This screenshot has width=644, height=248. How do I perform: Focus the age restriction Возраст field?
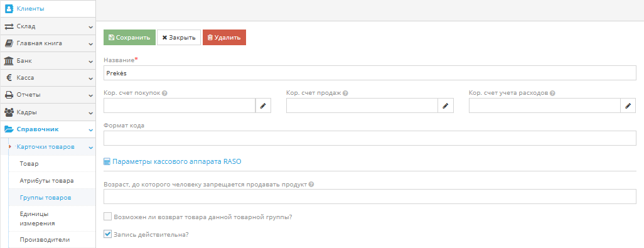(370, 197)
